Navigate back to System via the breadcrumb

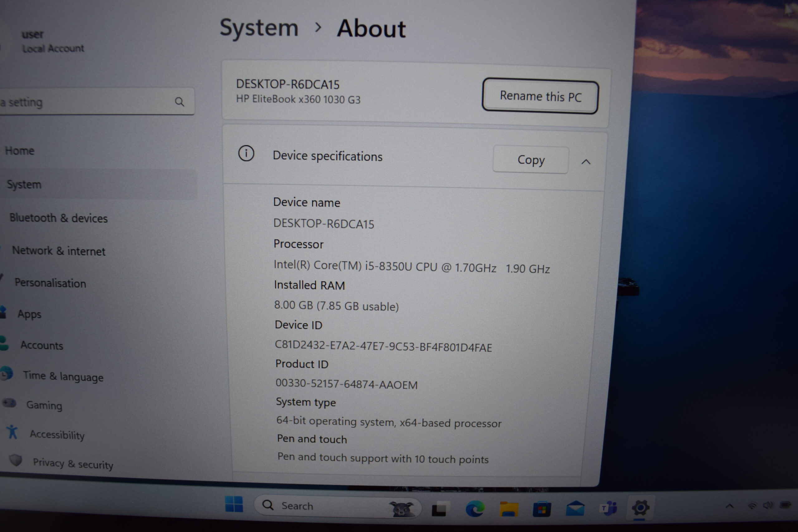coord(259,27)
